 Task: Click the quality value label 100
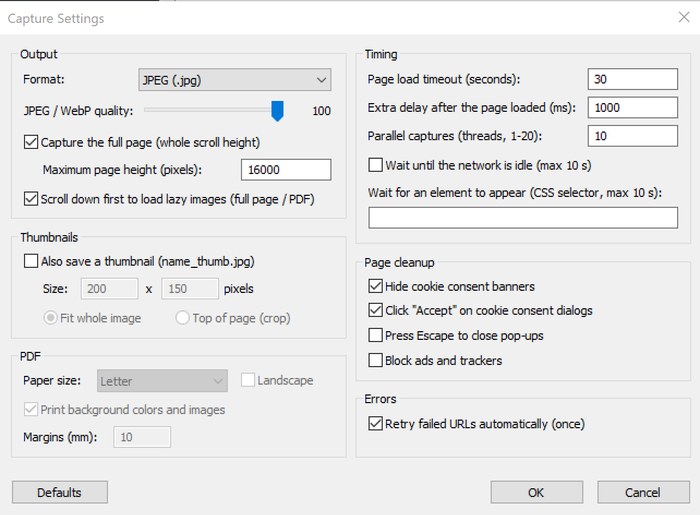(x=321, y=111)
